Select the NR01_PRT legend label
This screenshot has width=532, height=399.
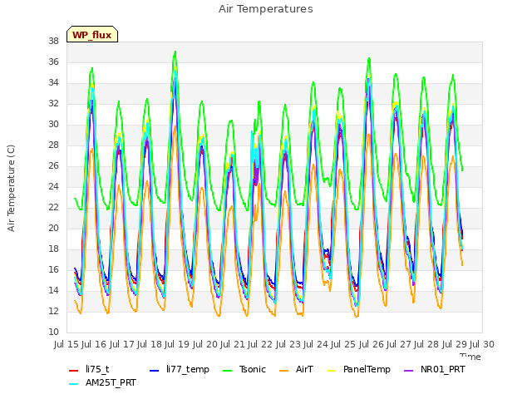tap(443, 369)
